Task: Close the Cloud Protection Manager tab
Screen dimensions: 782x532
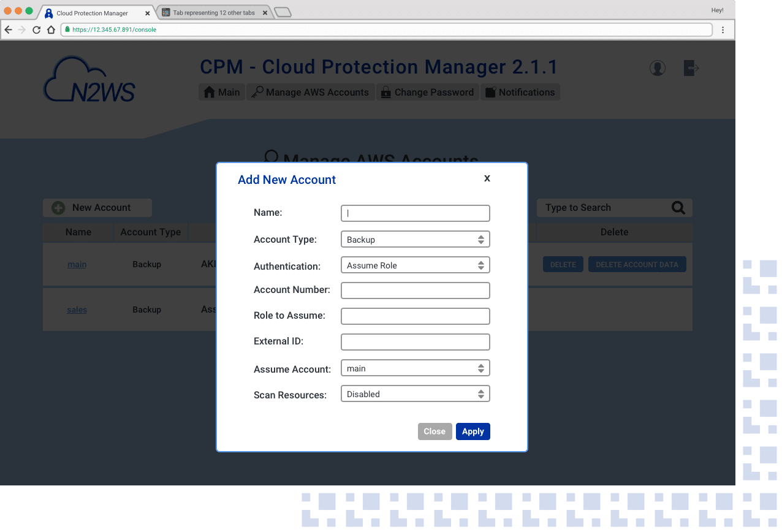Action: pos(147,13)
